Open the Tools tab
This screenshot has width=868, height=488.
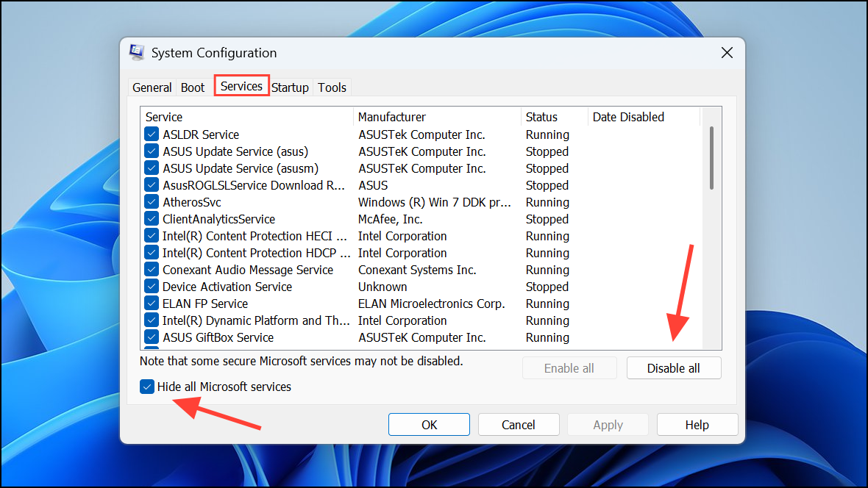tap(332, 87)
